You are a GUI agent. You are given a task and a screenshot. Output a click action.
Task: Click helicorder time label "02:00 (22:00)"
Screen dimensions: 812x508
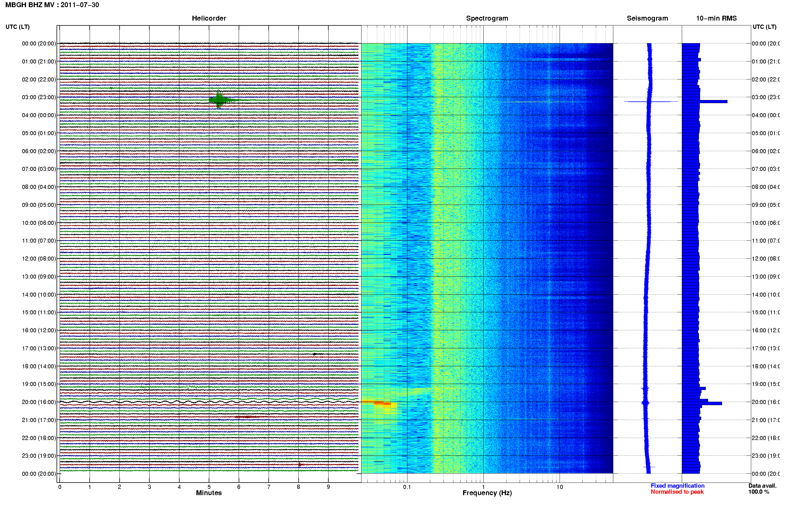39,80
